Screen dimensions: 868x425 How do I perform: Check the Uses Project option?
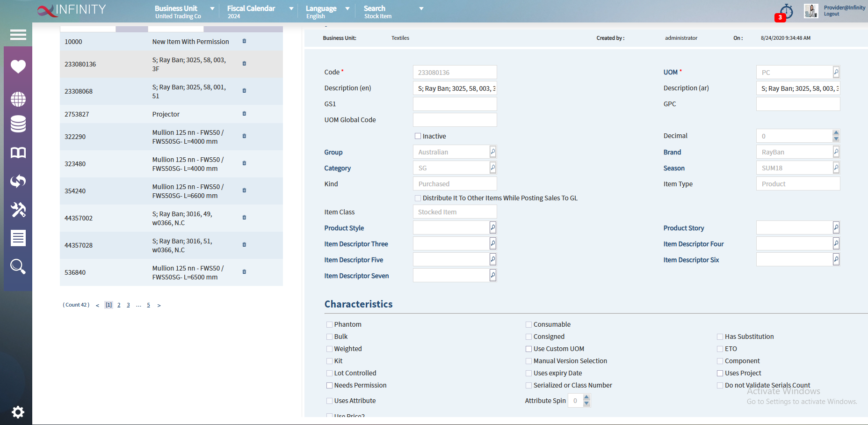720,373
